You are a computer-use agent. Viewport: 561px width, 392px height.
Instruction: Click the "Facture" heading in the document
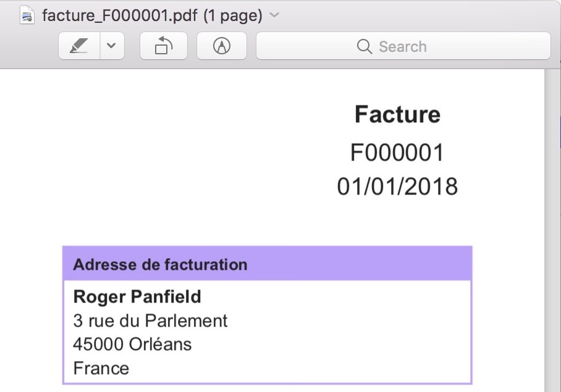pyautogui.click(x=397, y=114)
